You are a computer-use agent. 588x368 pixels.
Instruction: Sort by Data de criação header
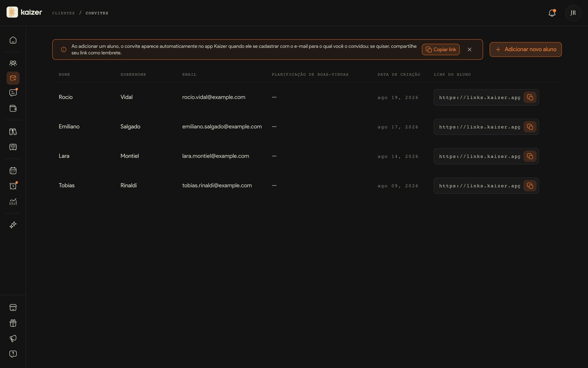click(399, 74)
